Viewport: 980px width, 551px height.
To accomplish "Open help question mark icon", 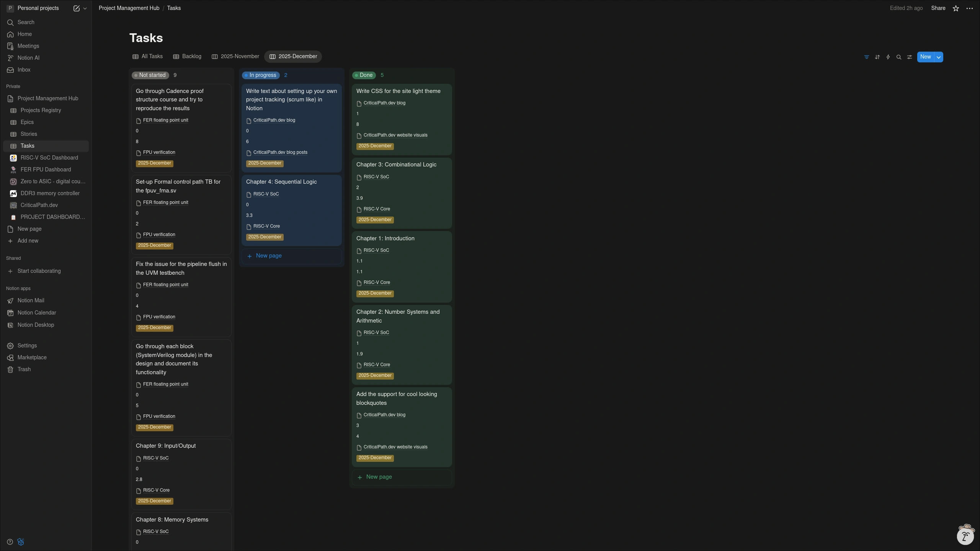I will tap(10, 542).
